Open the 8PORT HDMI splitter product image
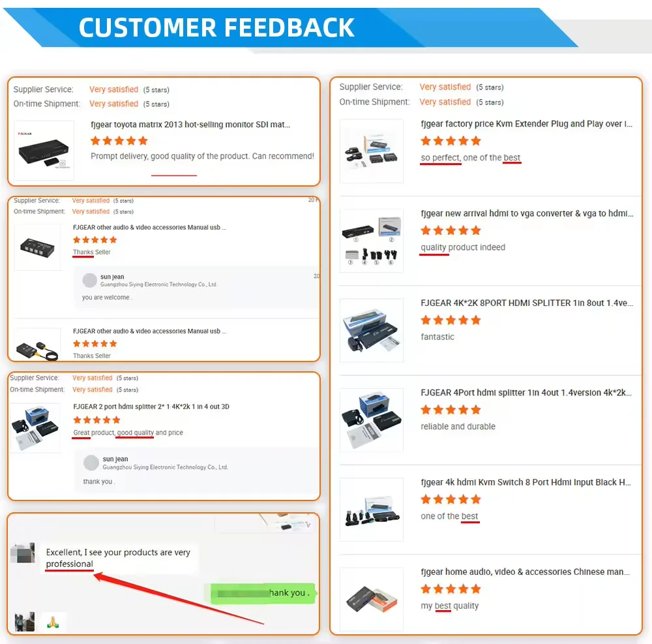Viewport: 652px width, 644px height. tap(372, 330)
